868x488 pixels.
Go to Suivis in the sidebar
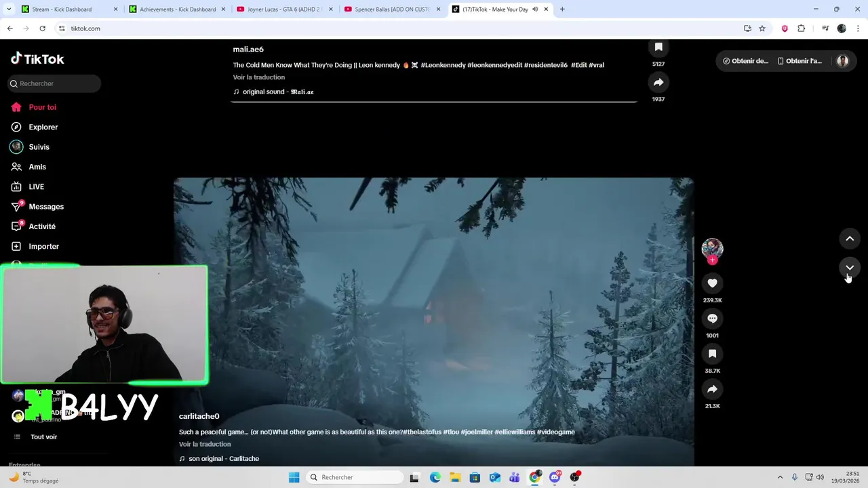[x=31, y=147]
